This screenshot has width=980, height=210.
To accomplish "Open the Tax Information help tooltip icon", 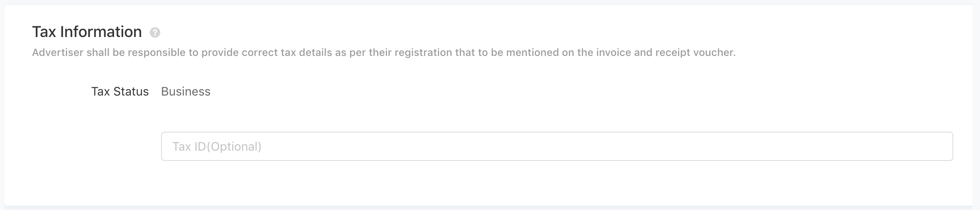I will [x=155, y=33].
